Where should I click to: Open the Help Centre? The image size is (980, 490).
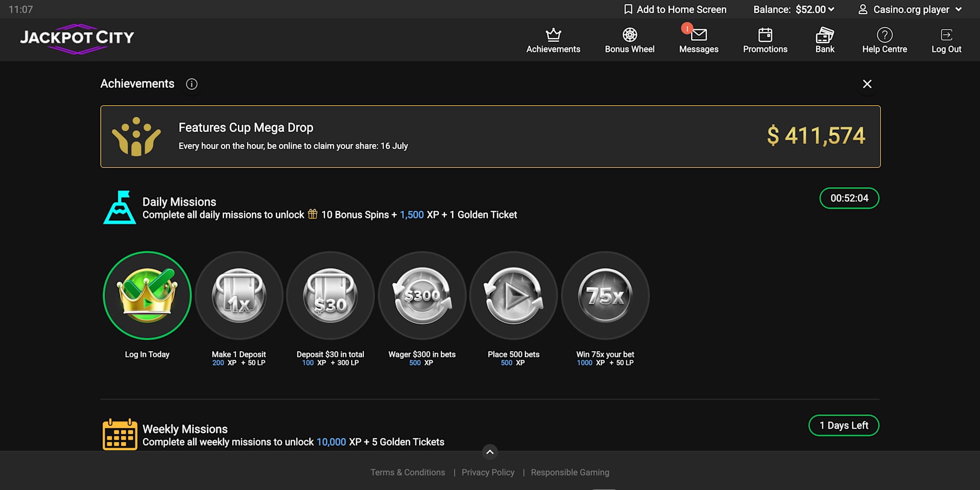tap(885, 40)
